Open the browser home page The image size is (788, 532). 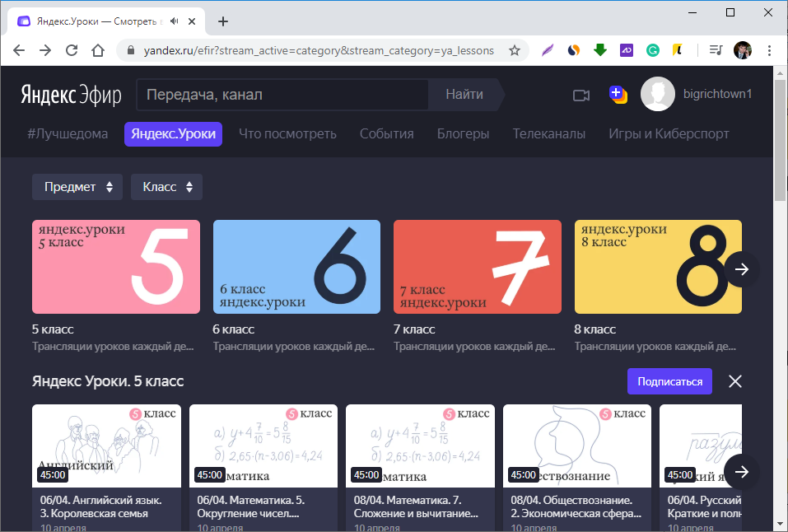98,50
